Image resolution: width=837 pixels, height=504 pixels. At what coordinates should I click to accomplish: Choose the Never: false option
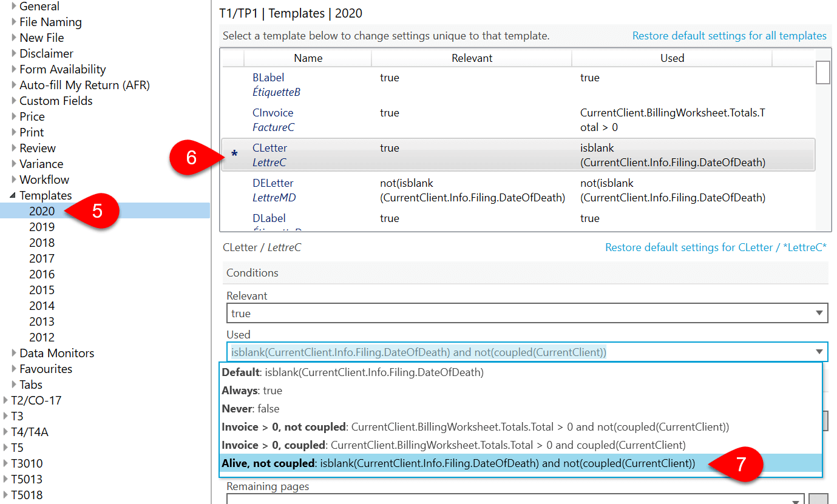coord(521,409)
